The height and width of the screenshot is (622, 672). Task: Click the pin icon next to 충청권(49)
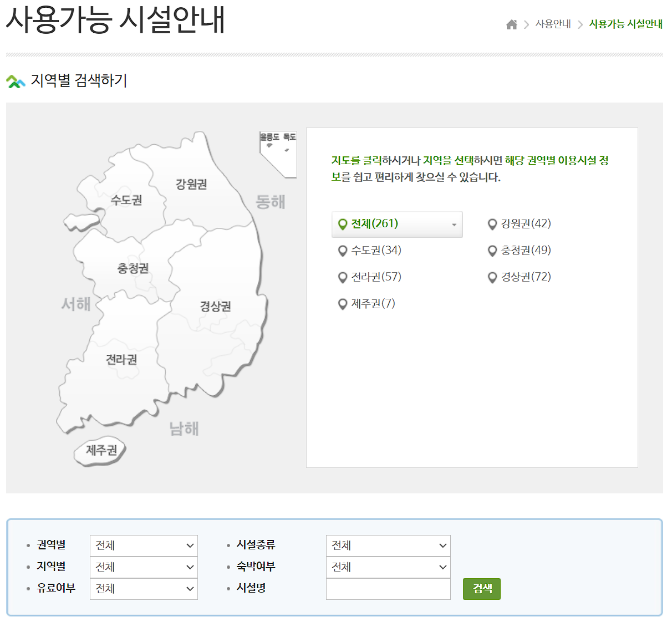click(x=492, y=251)
